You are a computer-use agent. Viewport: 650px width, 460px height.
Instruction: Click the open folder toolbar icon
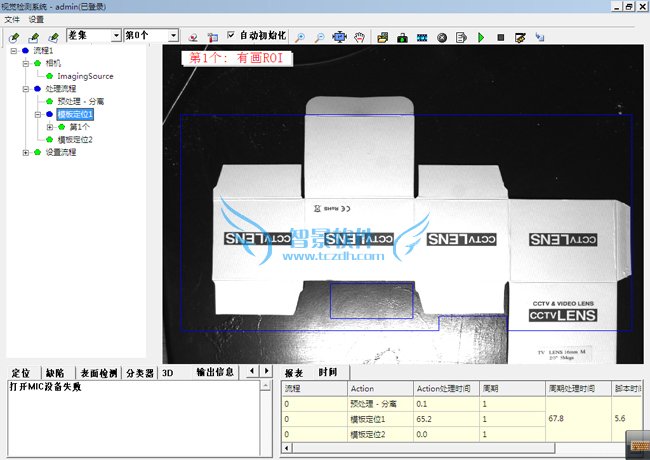(x=383, y=37)
